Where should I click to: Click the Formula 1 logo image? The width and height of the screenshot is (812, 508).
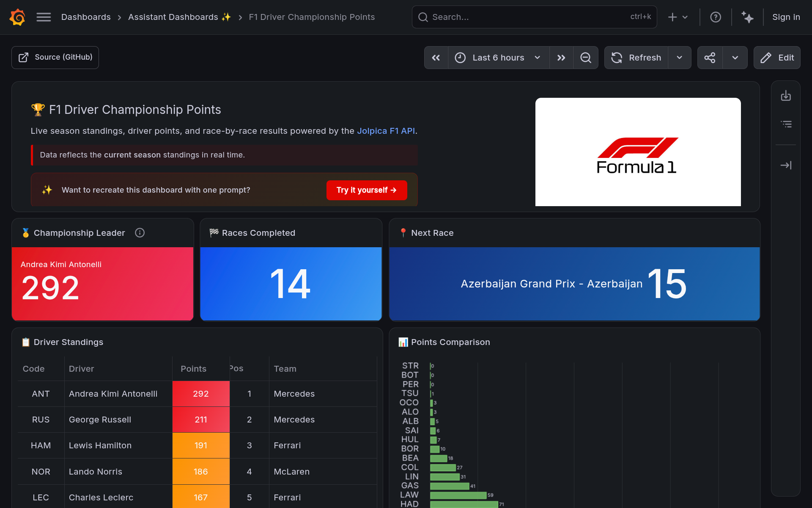point(638,152)
